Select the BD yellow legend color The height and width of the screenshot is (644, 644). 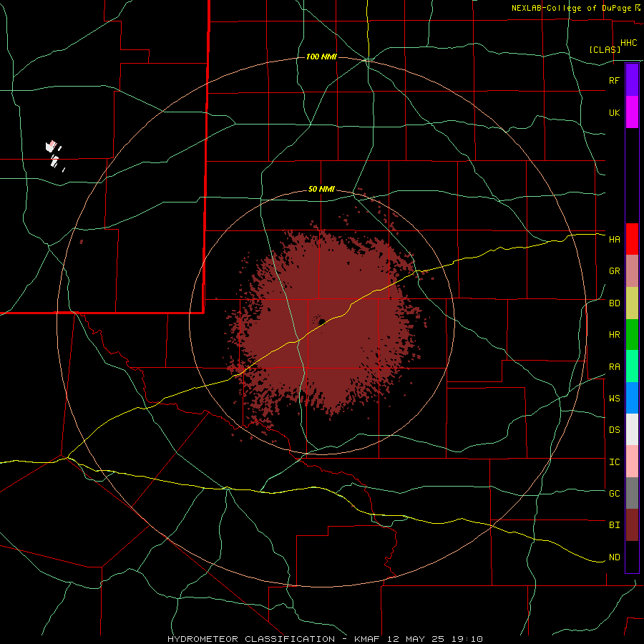(632, 303)
